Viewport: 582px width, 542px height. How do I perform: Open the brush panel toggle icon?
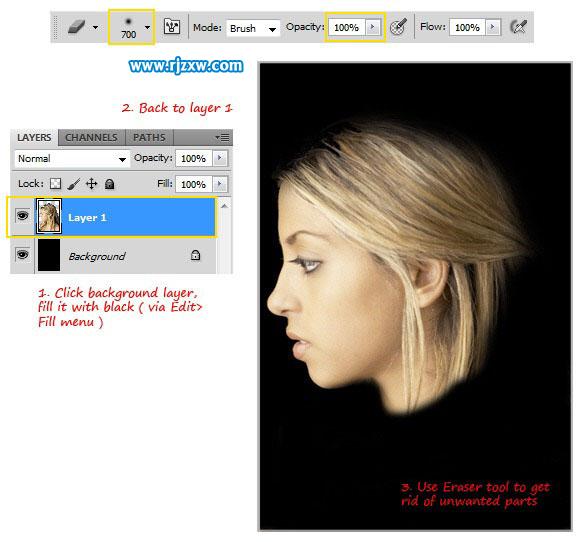tap(172, 27)
